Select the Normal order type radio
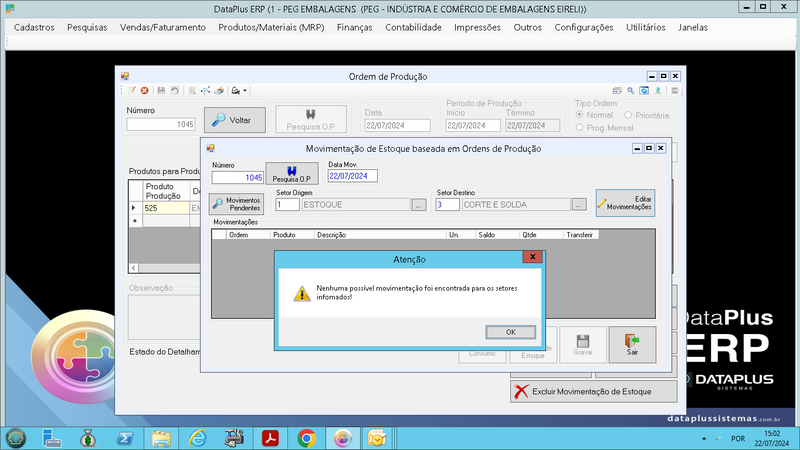800x450 pixels. point(579,115)
